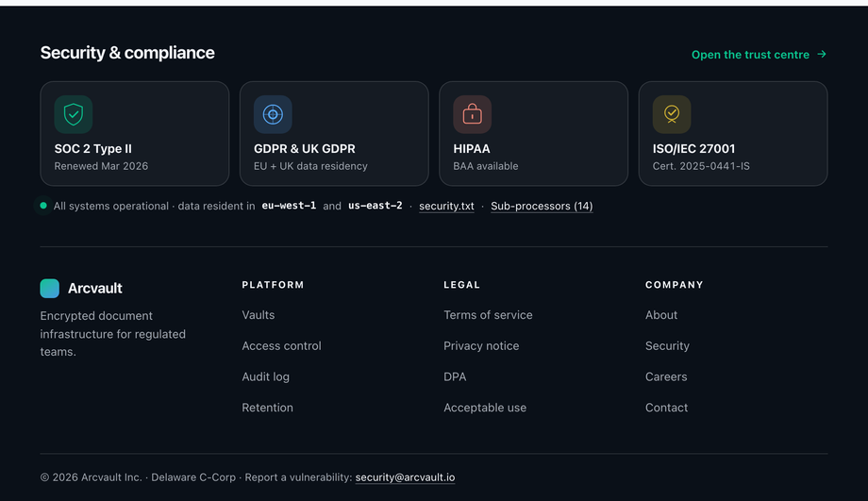This screenshot has width=868, height=501.
Task: Click the green operational status dot
Action: point(43,206)
